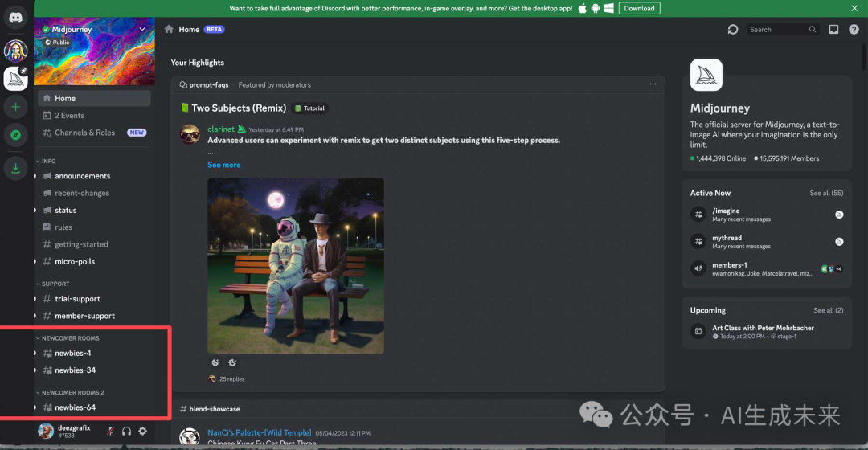Open Channels & Roles
The width and height of the screenshot is (868, 450).
(x=94, y=133)
